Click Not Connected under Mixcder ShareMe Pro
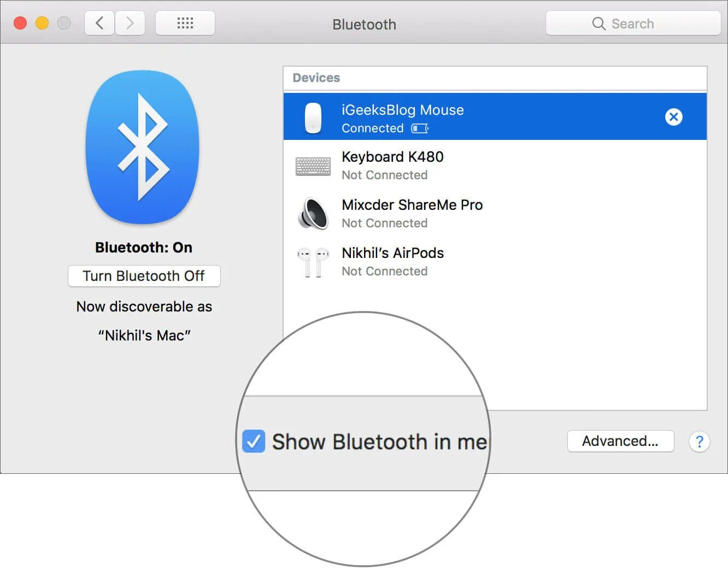728x570 pixels. (385, 224)
